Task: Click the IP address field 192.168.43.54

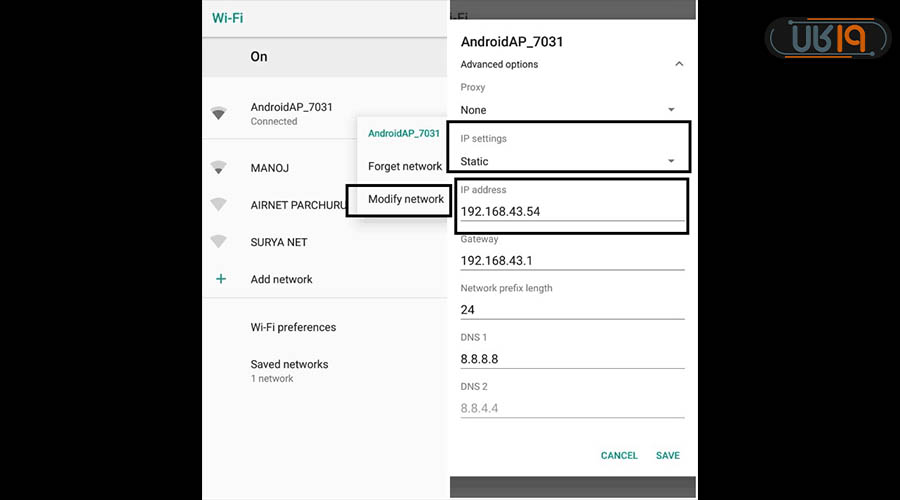Action: click(x=571, y=211)
